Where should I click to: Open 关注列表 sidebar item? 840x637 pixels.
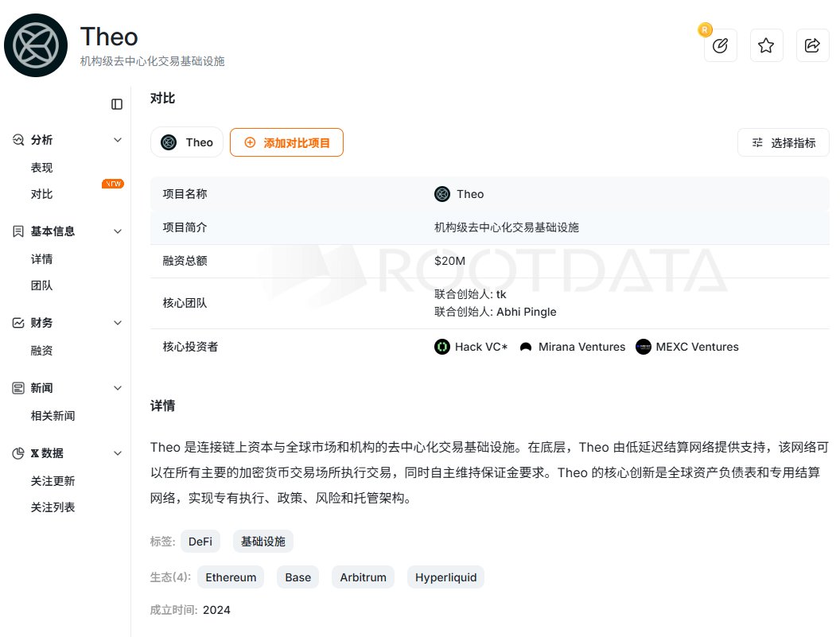(52, 507)
